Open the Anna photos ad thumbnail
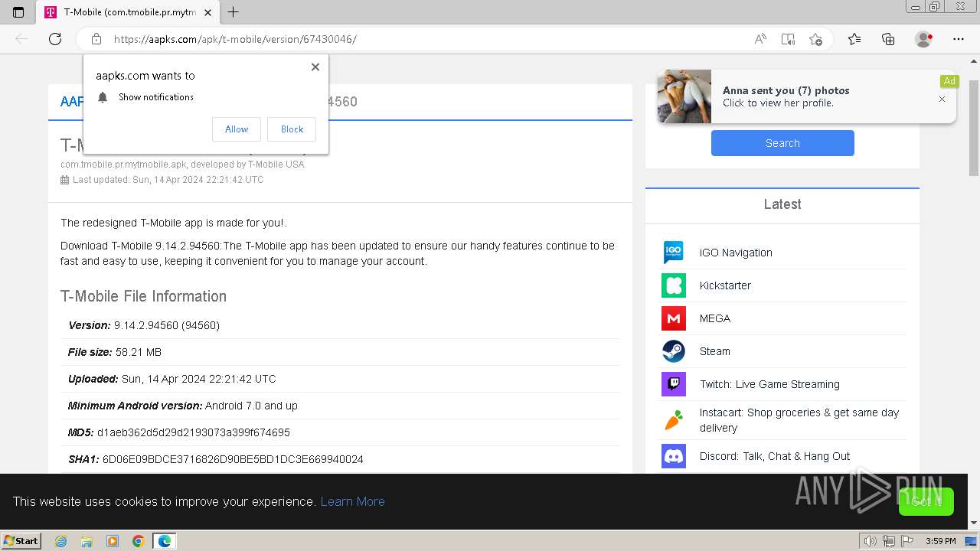Screen dimensions: 980x551 (684, 96)
